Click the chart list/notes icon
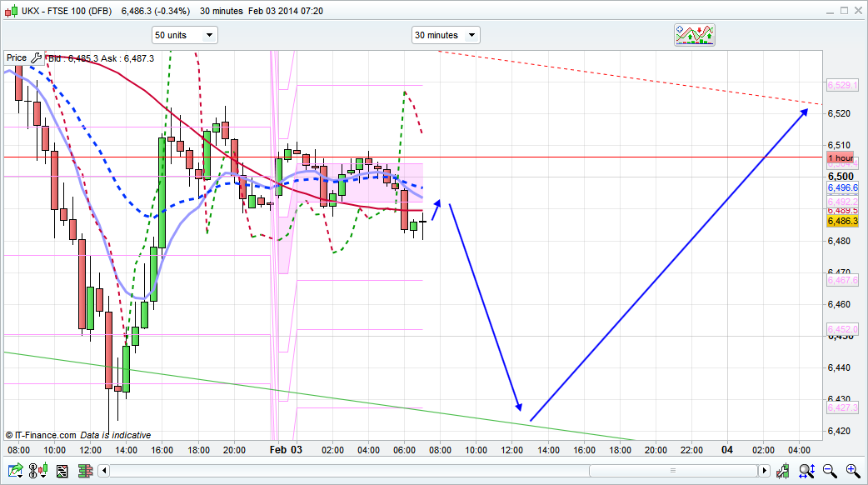 pos(62,471)
